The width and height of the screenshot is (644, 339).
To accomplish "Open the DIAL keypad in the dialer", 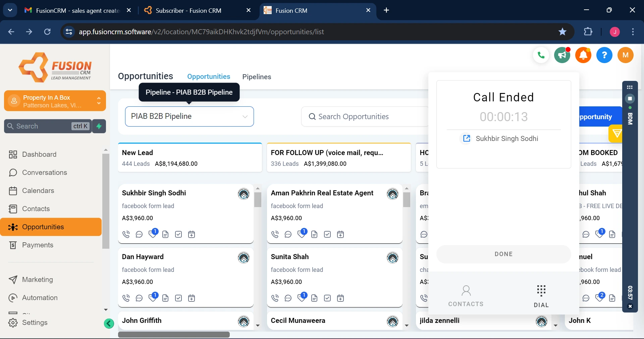I will 541,296.
